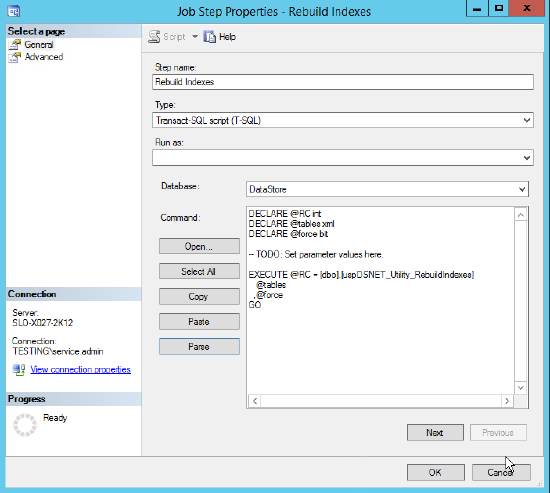Click the DECLARE @RC int line
Viewport: 550px width, 493px height.
tap(285, 214)
